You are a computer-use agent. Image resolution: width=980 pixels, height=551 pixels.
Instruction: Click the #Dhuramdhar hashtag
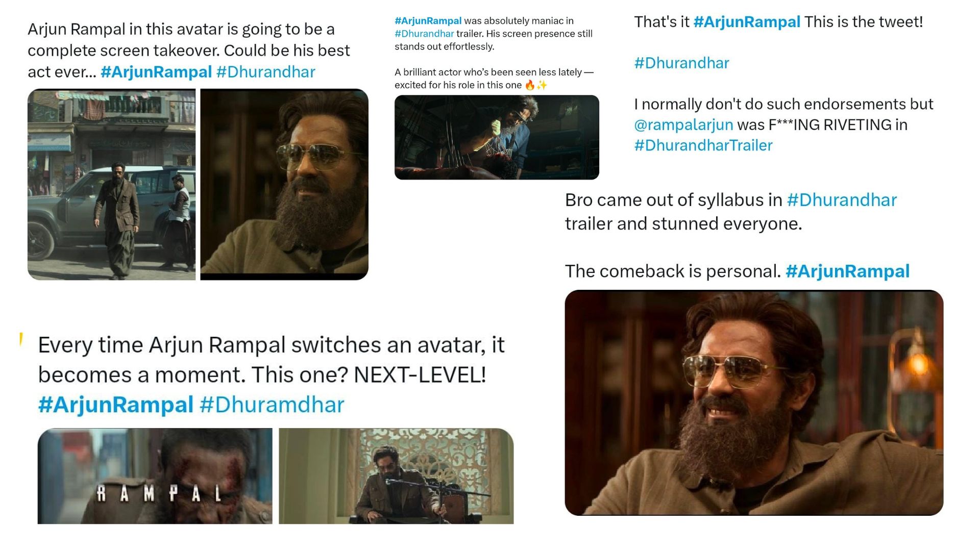(272, 405)
